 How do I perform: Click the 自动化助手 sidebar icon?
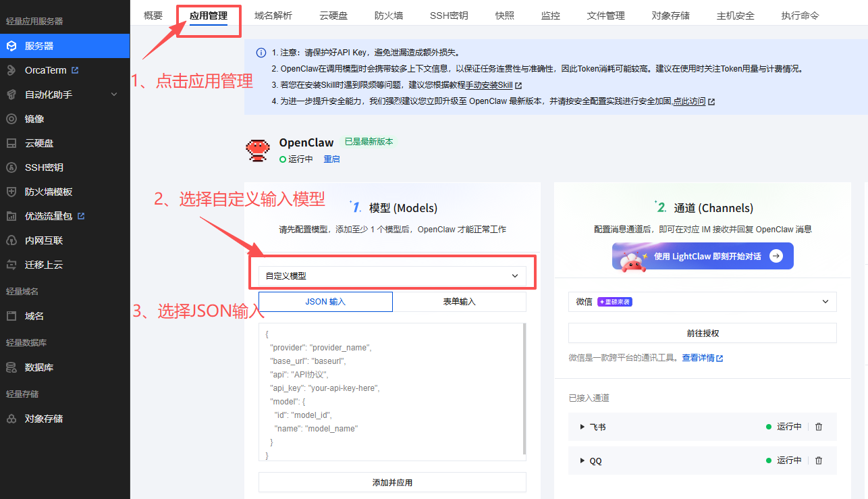coord(11,95)
